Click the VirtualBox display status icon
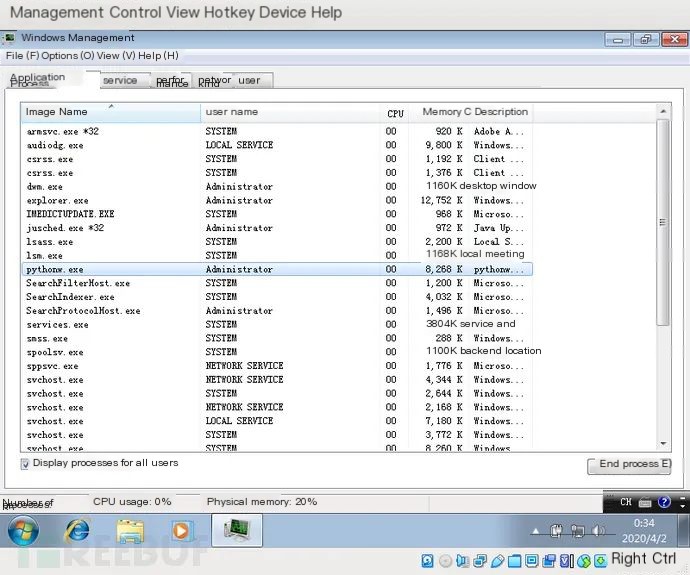The image size is (690, 575). (532, 560)
